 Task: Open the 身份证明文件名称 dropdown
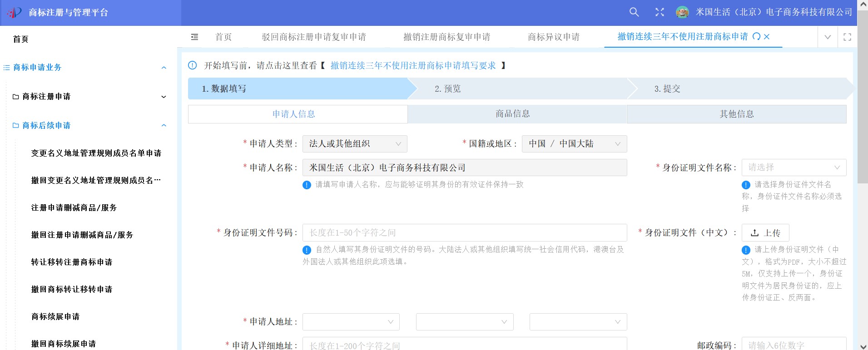click(x=794, y=168)
